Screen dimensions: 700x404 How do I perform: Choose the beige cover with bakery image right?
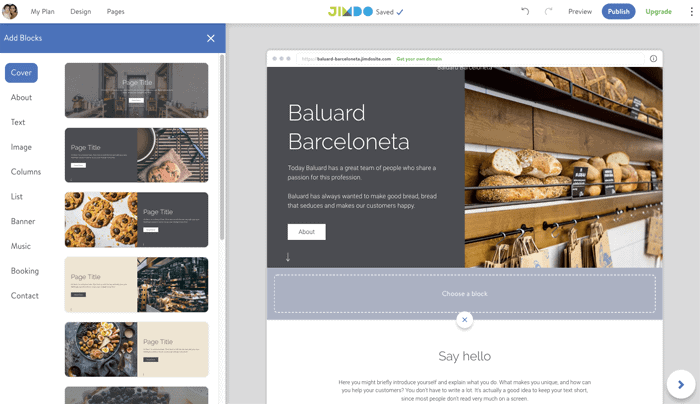[137, 284]
